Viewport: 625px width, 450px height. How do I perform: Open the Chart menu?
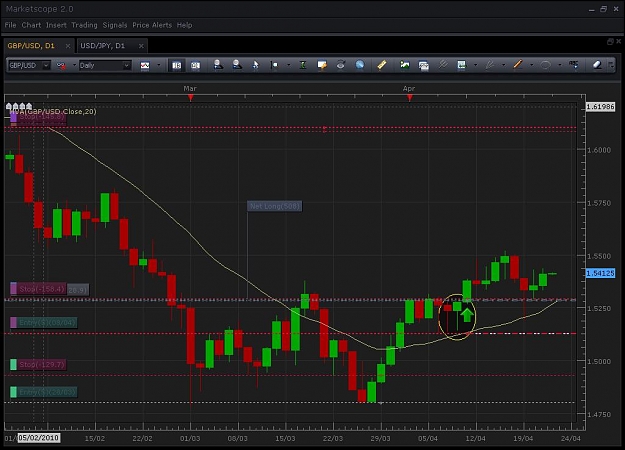click(31, 25)
